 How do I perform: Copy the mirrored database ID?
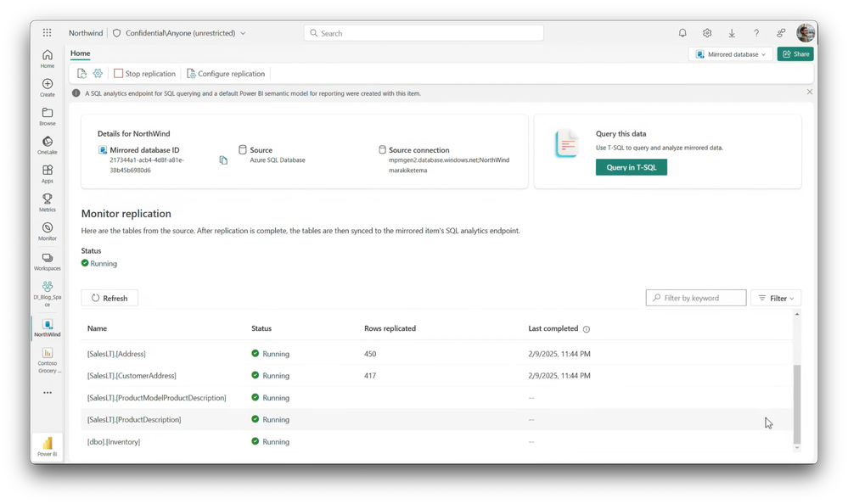pyautogui.click(x=223, y=160)
